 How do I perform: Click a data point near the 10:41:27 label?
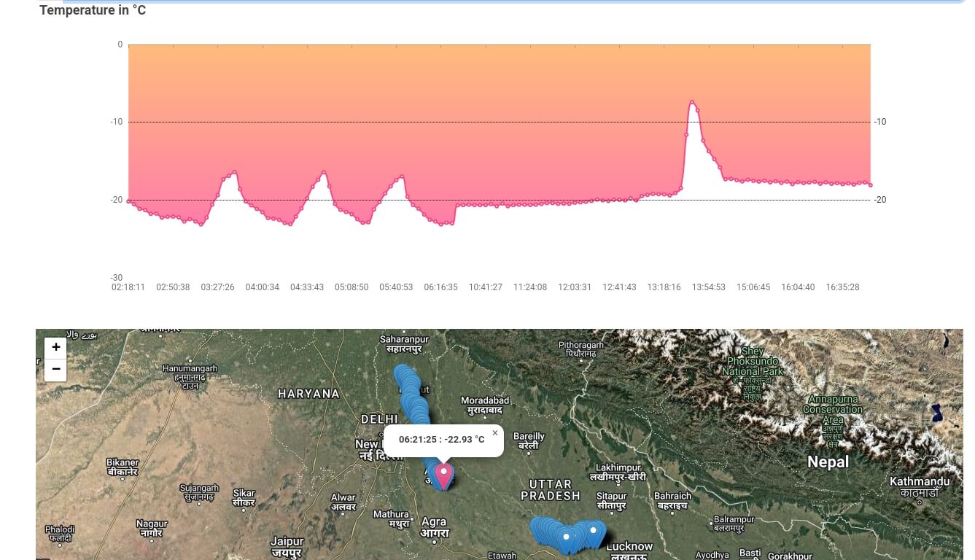(486, 205)
